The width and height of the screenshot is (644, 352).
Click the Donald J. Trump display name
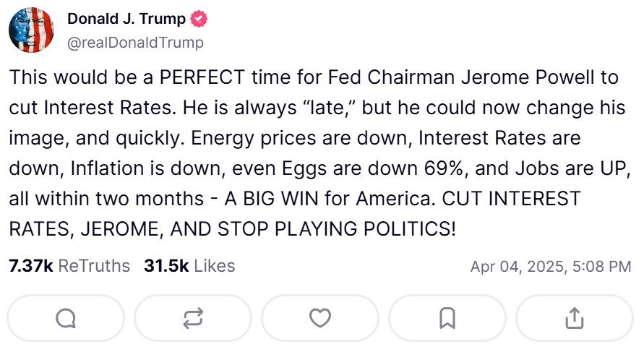127,19
